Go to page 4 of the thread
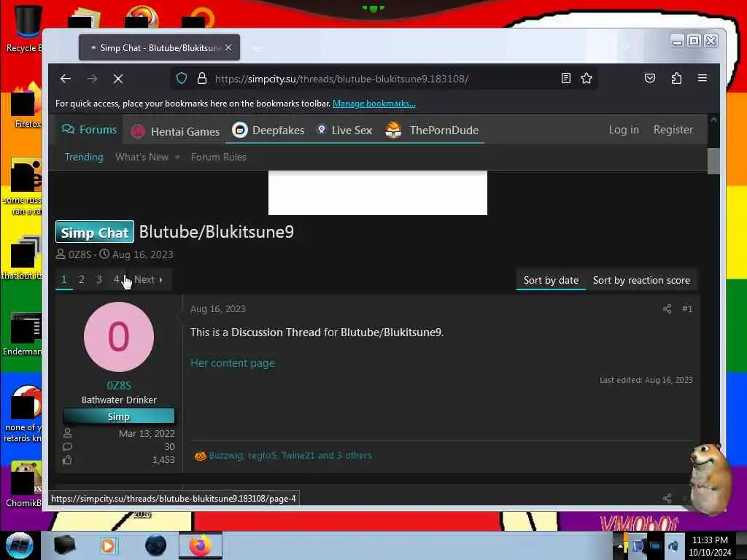747x560 pixels. (x=116, y=279)
